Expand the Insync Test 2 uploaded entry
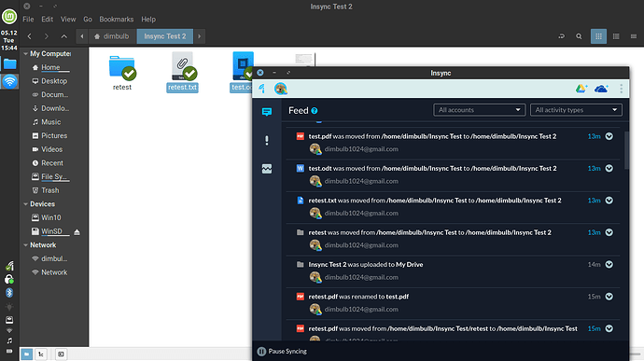This screenshot has height=361, width=644. (609, 265)
